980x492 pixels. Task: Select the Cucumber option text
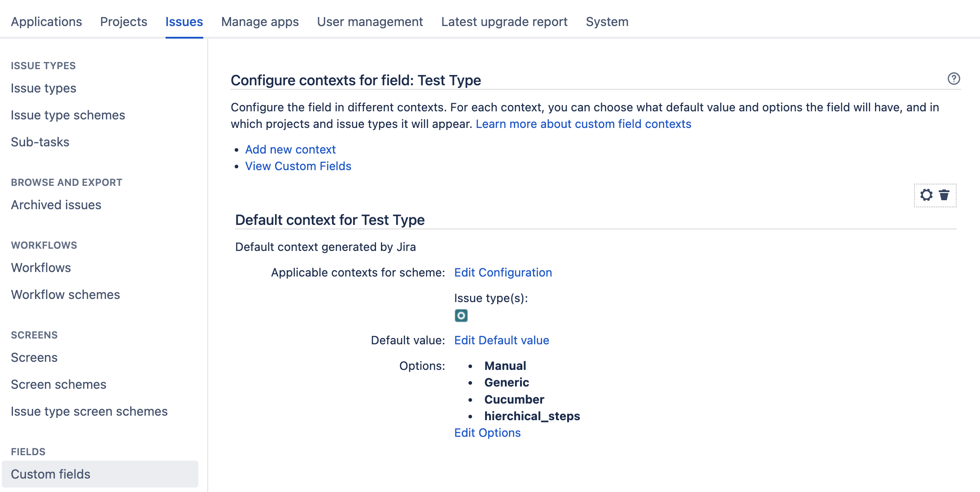514,400
